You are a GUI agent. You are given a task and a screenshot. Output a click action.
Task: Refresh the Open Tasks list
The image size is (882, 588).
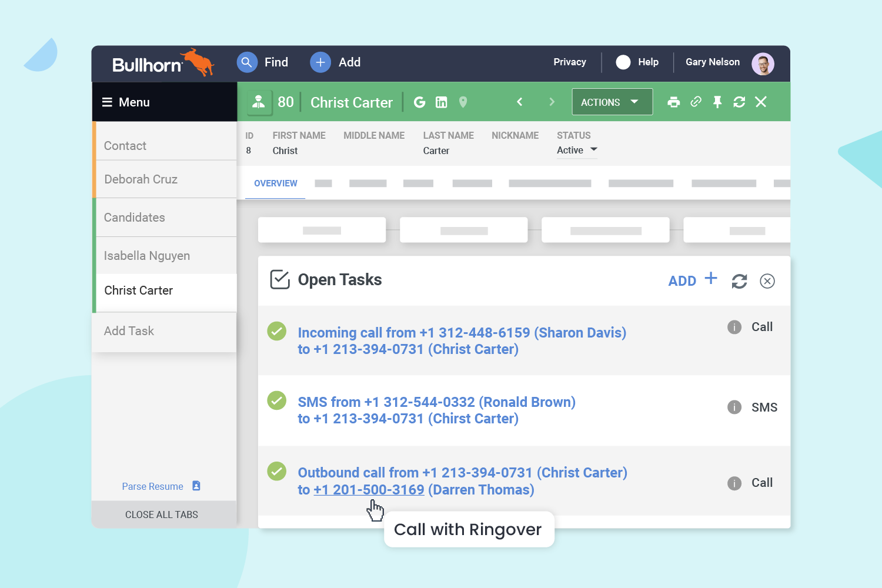tap(739, 281)
